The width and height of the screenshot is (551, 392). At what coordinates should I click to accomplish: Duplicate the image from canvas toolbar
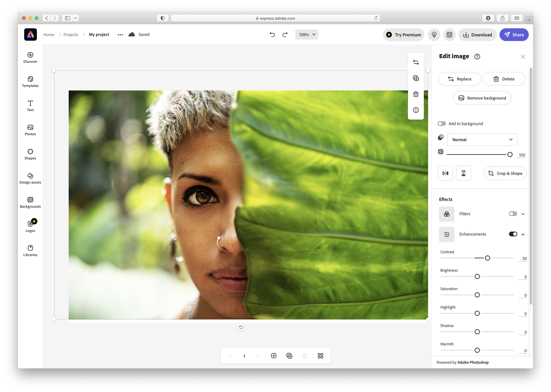pos(416,78)
